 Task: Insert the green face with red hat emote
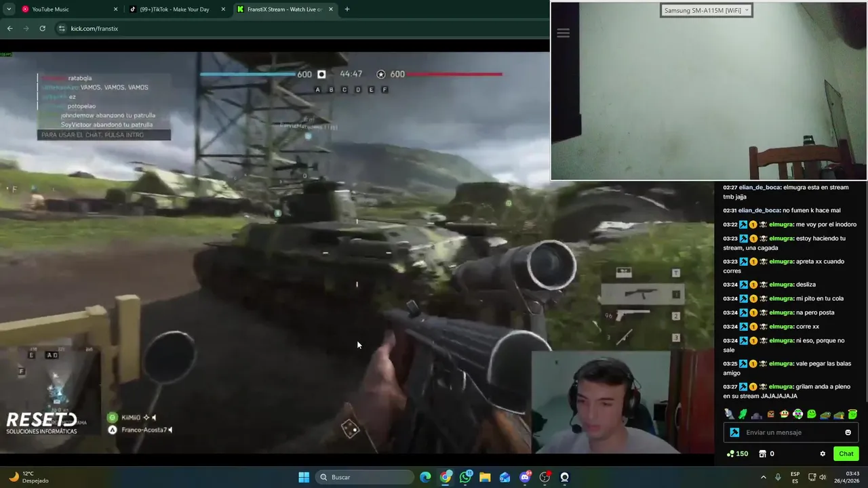pos(784,414)
